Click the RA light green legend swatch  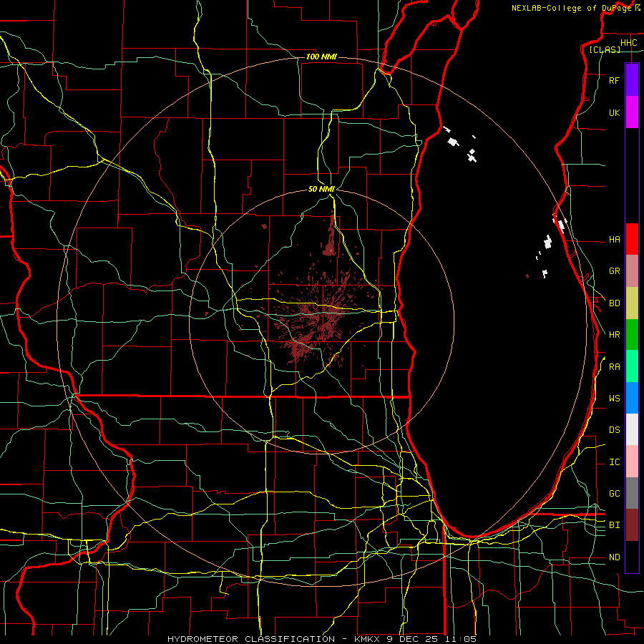point(632,366)
